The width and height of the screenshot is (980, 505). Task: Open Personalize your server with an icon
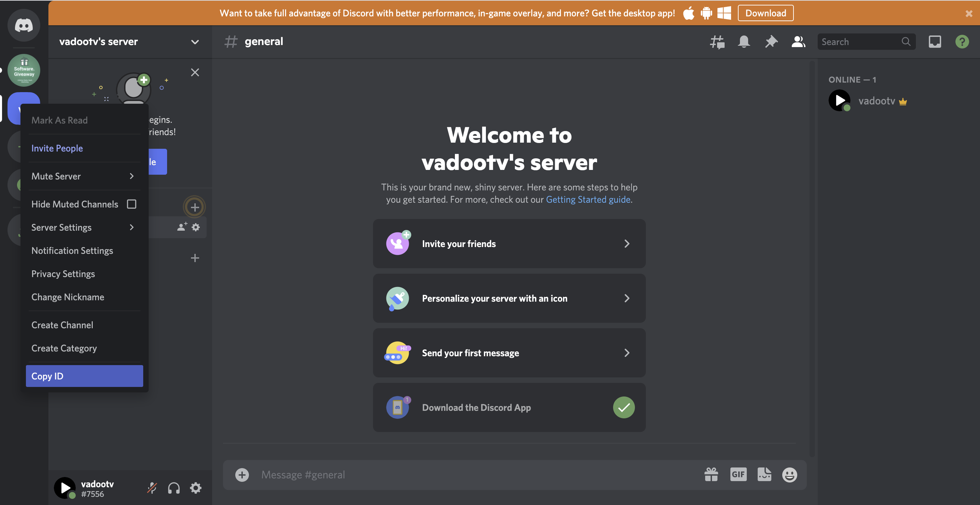(509, 298)
